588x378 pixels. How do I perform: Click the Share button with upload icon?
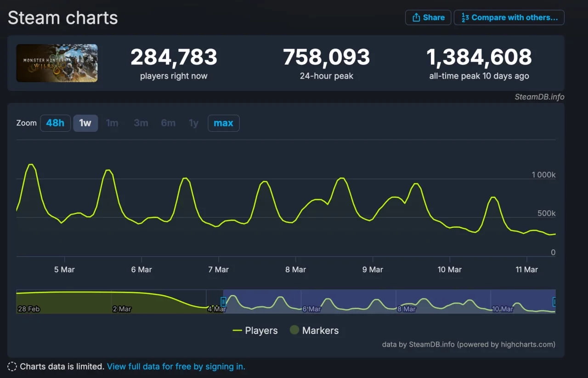428,17
